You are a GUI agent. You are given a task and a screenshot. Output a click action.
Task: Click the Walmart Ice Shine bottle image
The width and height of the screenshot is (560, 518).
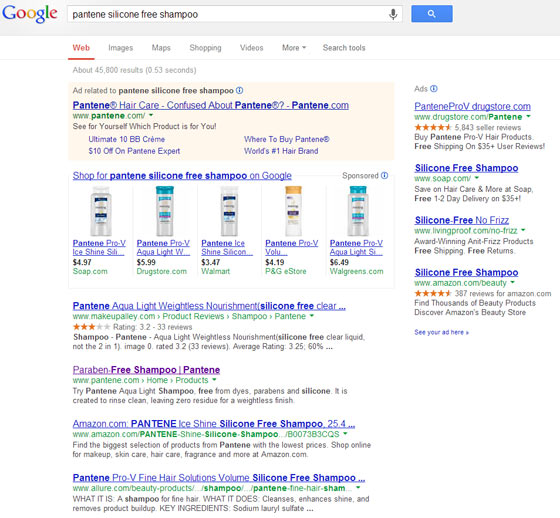click(229, 211)
